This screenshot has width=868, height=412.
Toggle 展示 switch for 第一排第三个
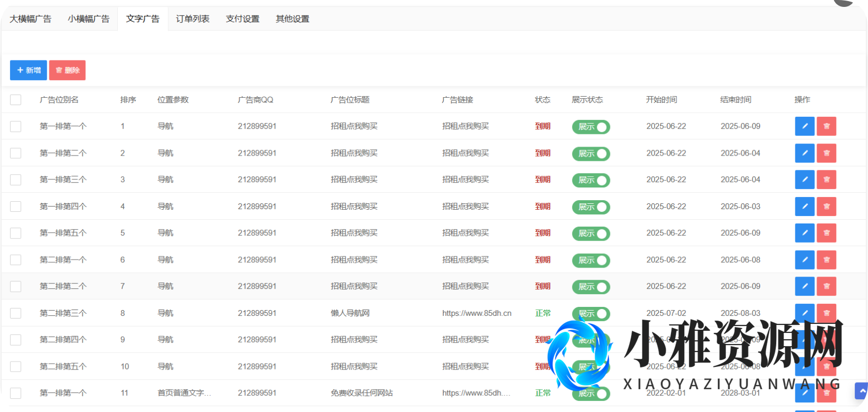tap(591, 180)
